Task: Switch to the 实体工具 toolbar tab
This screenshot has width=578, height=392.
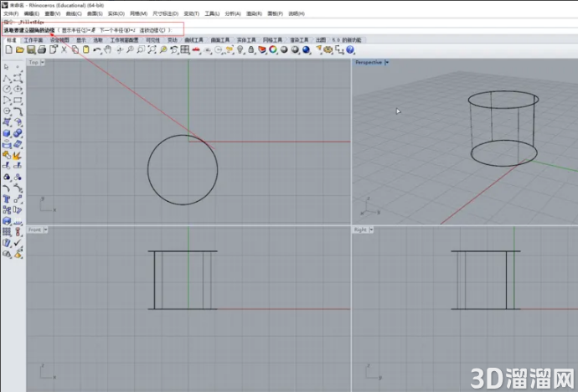Action: click(x=246, y=40)
